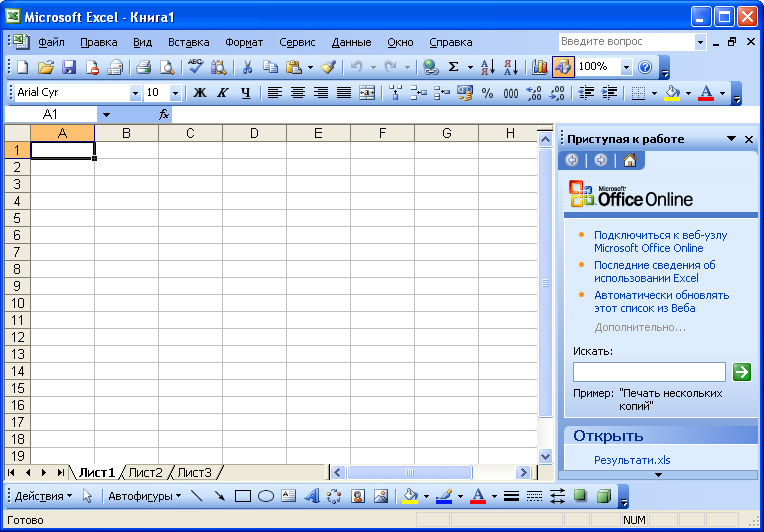Toggle underline with the Ч button

point(245,93)
